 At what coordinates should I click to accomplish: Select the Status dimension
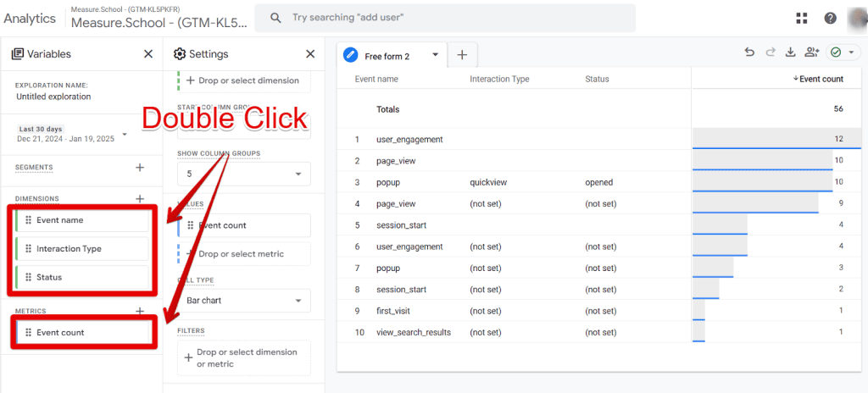82,277
